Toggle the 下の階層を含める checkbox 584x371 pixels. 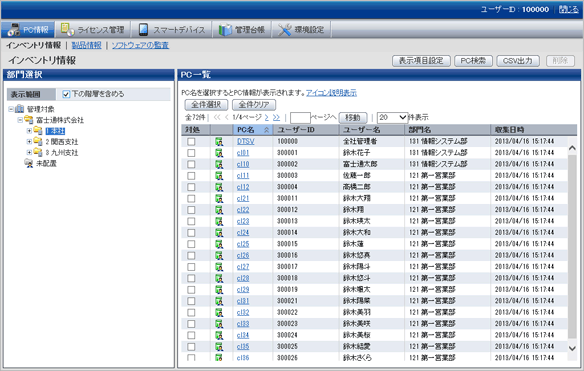coord(66,94)
